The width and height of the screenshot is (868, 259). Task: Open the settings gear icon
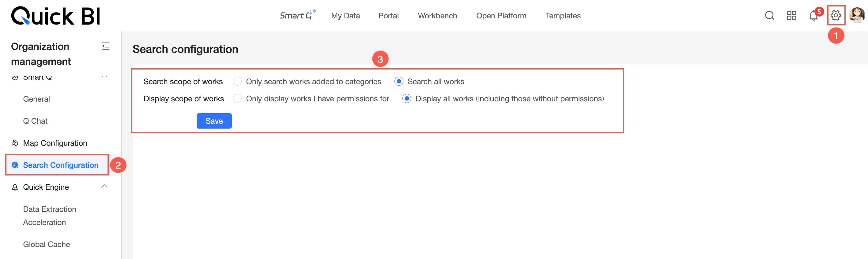tap(836, 16)
